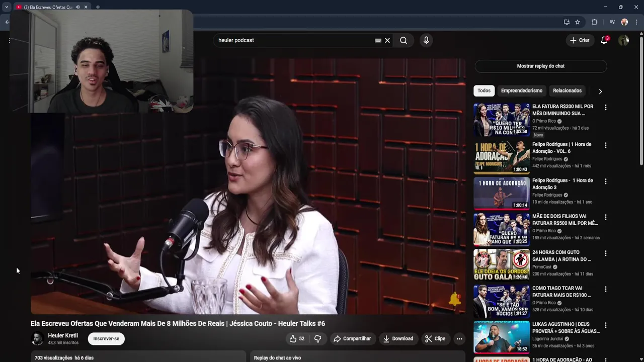Open the ELA FATURA R$200 MIL thumbnail
Image resolution: width=644 pixels, height=362 pixels.
tap(502, 120)
